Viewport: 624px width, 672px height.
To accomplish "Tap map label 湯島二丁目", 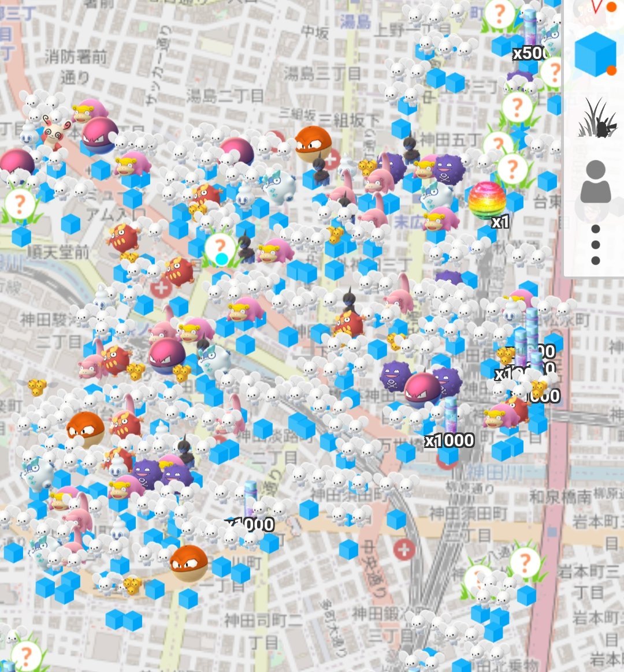I will tap(224, 96).
